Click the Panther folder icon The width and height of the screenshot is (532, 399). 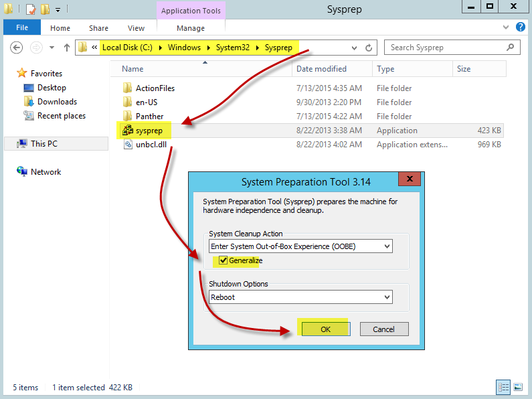[x=127, y=116]
